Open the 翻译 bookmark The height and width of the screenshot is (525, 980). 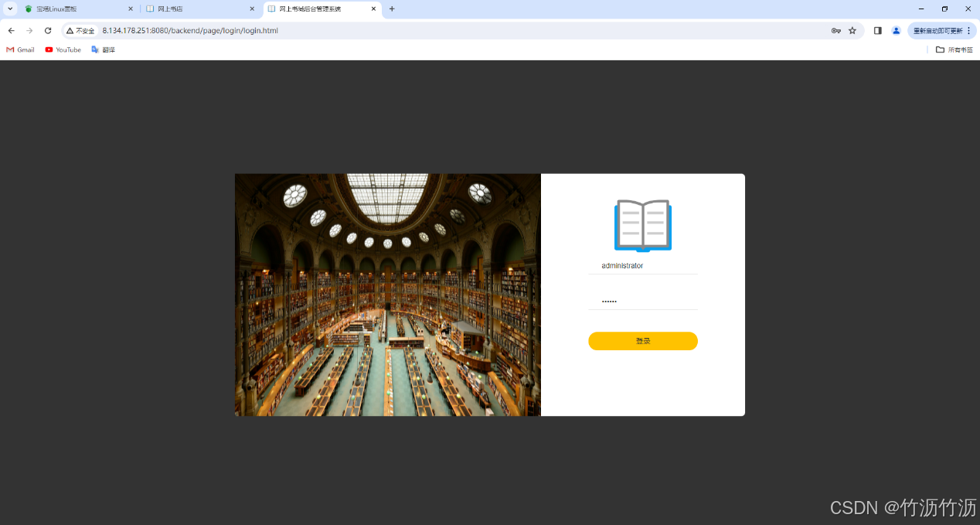tap(103, 49)
